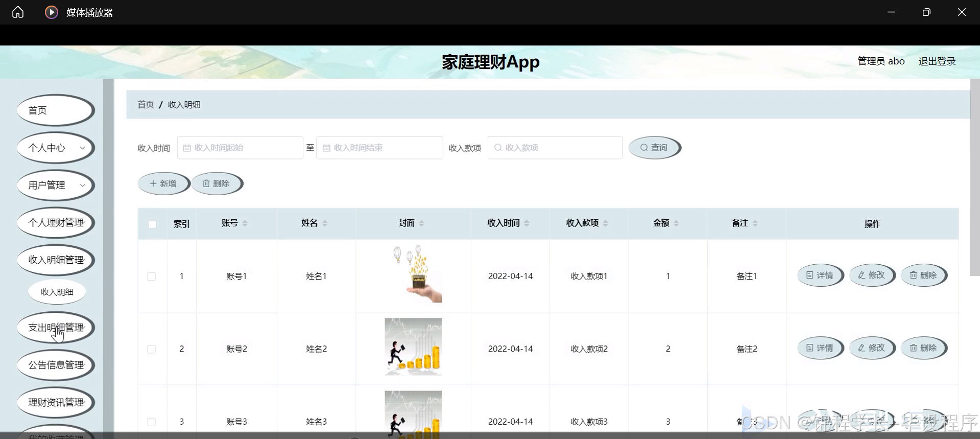
Task: Click calendar icon in income end time field
Action: [326, 148]
